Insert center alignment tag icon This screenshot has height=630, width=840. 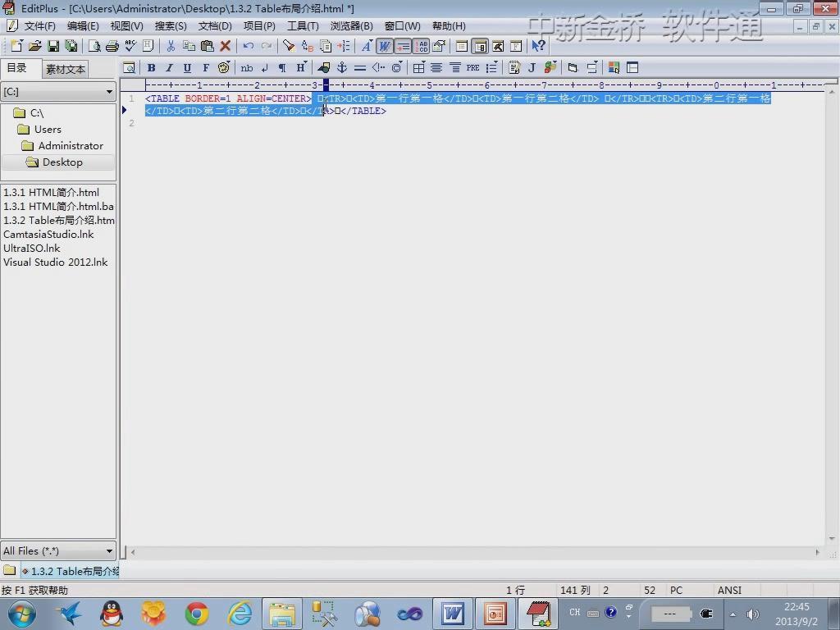click(x=436, y=68)
